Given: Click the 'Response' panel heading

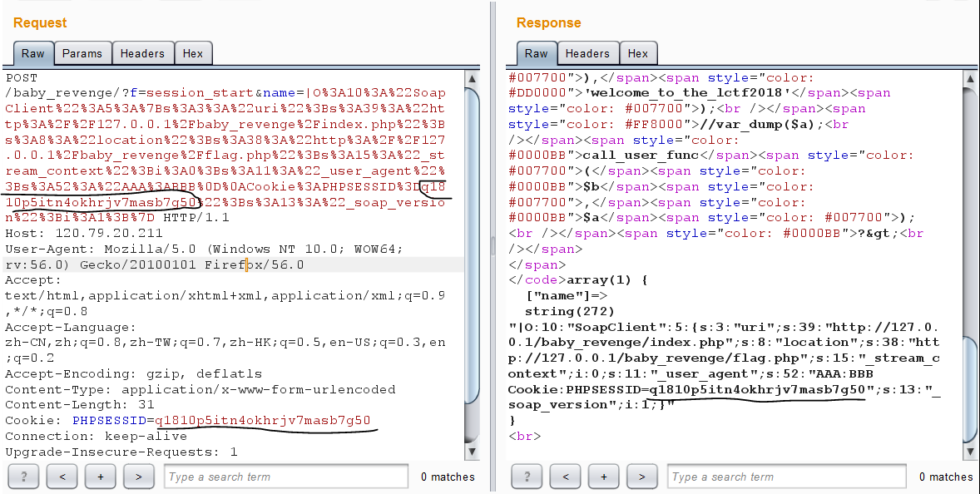Looking at the screenshot, I should point(549,22).
